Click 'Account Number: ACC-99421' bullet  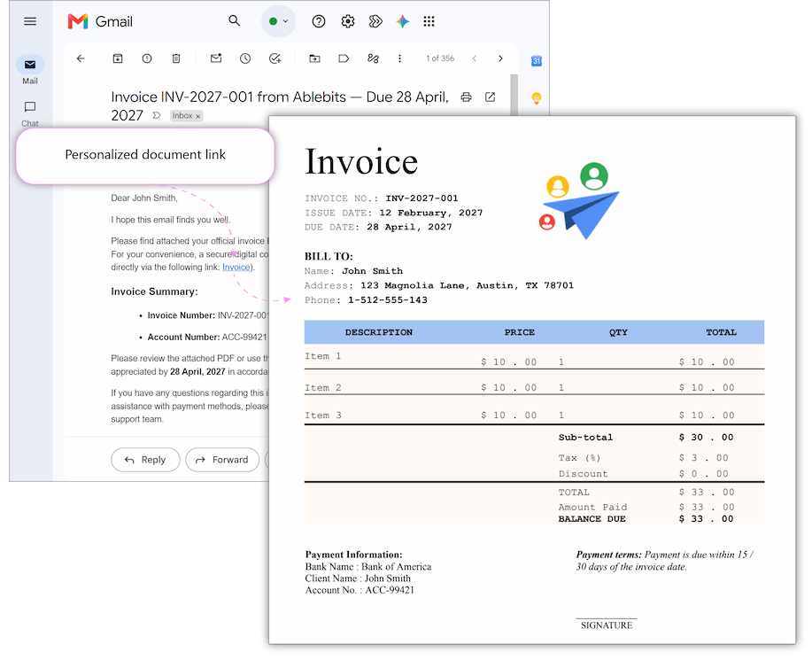[x=207, y=338]
